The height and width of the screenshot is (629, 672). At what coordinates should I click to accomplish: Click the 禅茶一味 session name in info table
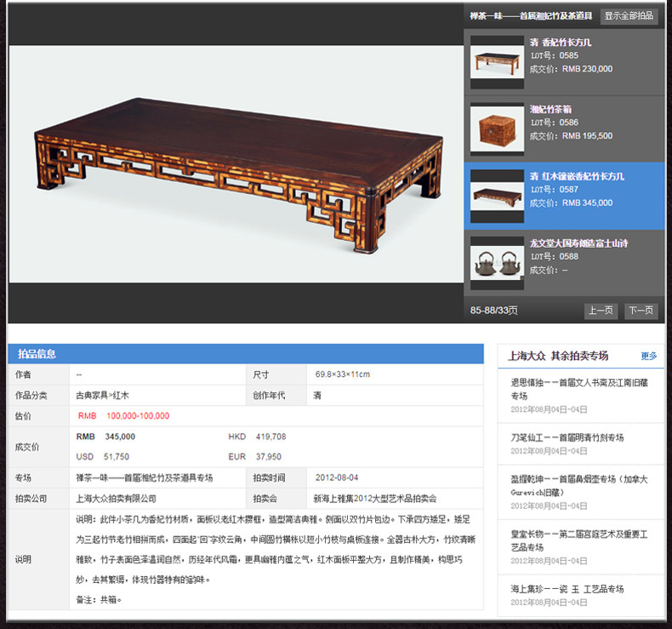coord(145,477)
